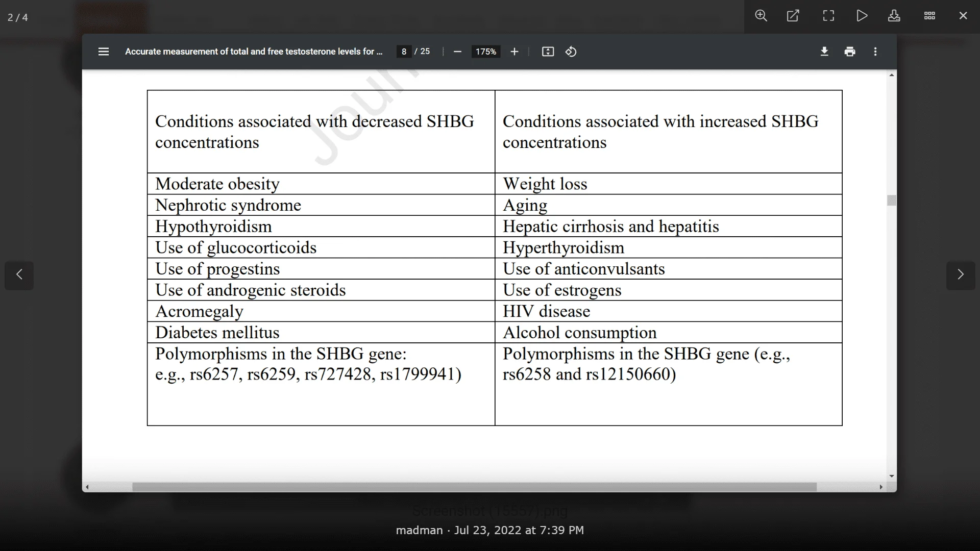Click 'Hepatic cirrhosis and hepatitis' cell

tap(669, 227)
